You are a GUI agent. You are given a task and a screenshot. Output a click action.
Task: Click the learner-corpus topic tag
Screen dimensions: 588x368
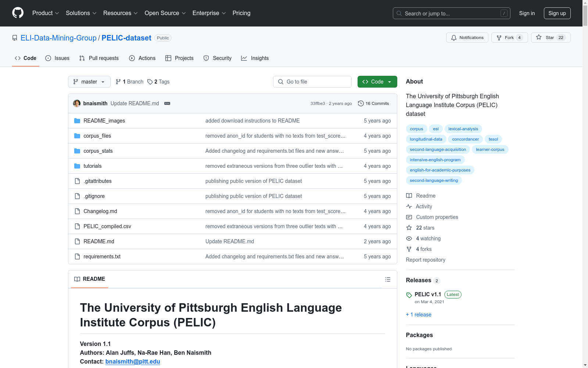click(x=490, y=149)
